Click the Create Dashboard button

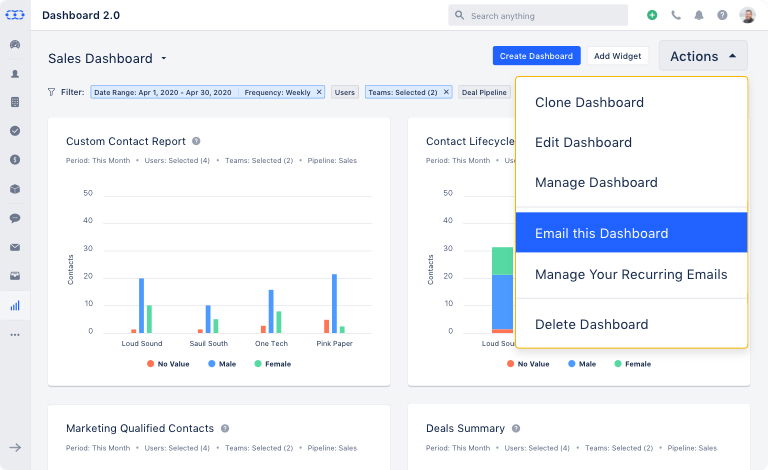point(536,56)
